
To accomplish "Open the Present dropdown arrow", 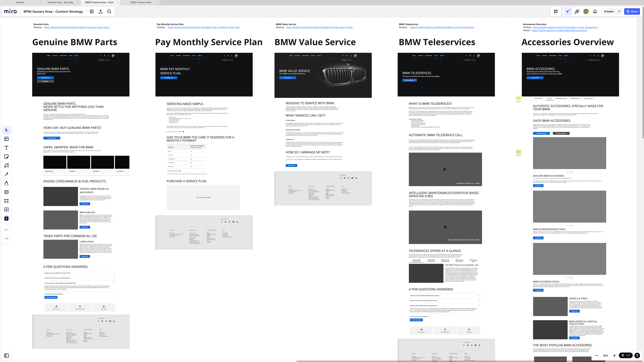I will pyautogui.click(x=619, y=12).
